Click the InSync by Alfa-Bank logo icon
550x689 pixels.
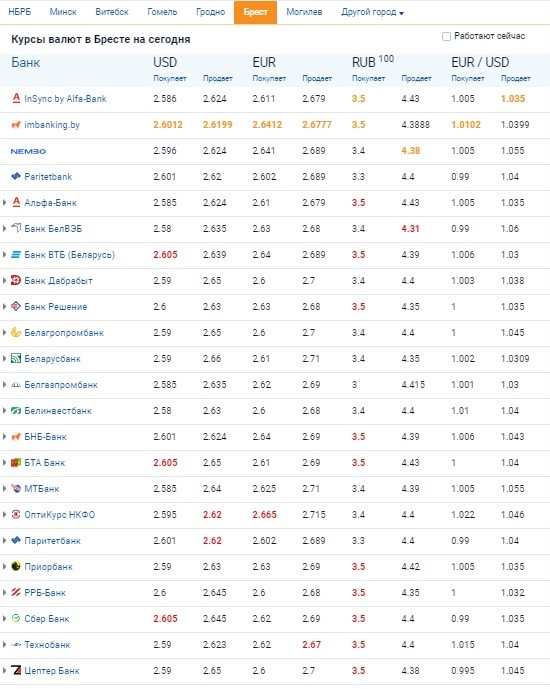click(x=16, y=98)
